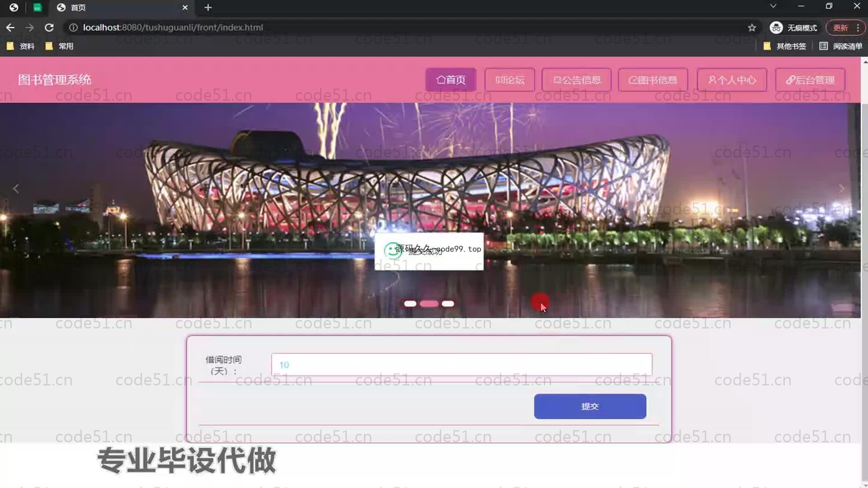Click the 图书管理系统 site title

[x=55, y=80]
